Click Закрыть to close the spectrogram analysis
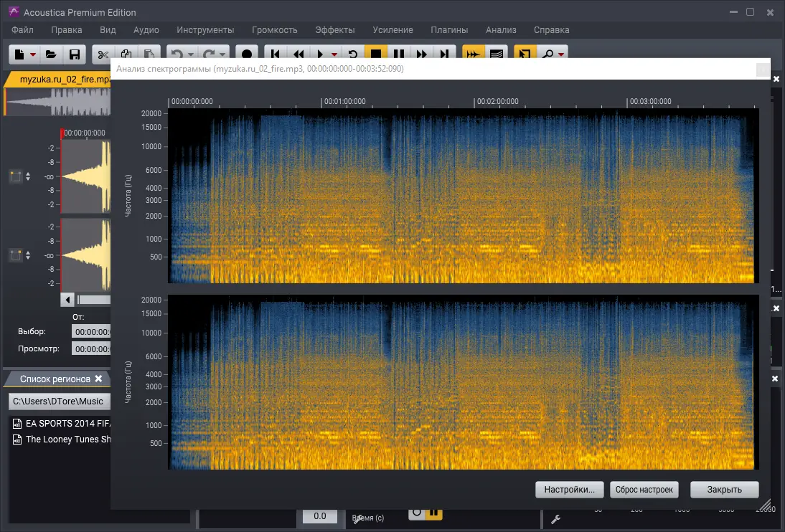This screenshot has height=532, width=785. 725,490
